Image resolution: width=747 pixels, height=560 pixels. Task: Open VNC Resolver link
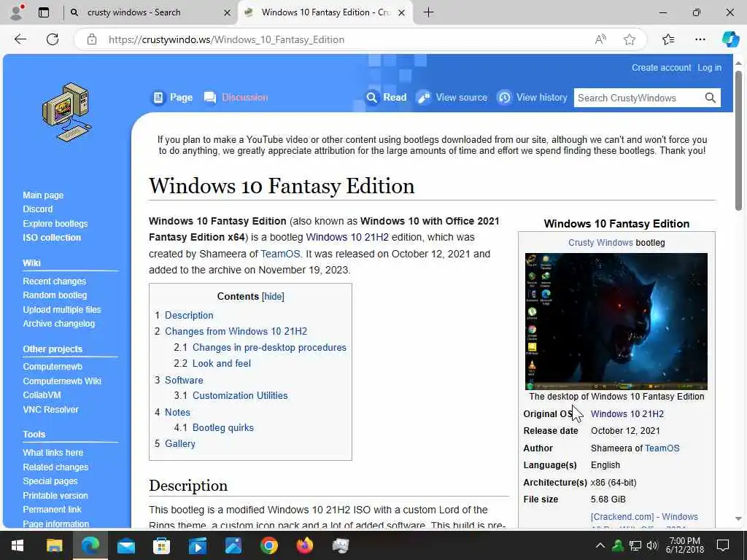(x=50, y=410)
